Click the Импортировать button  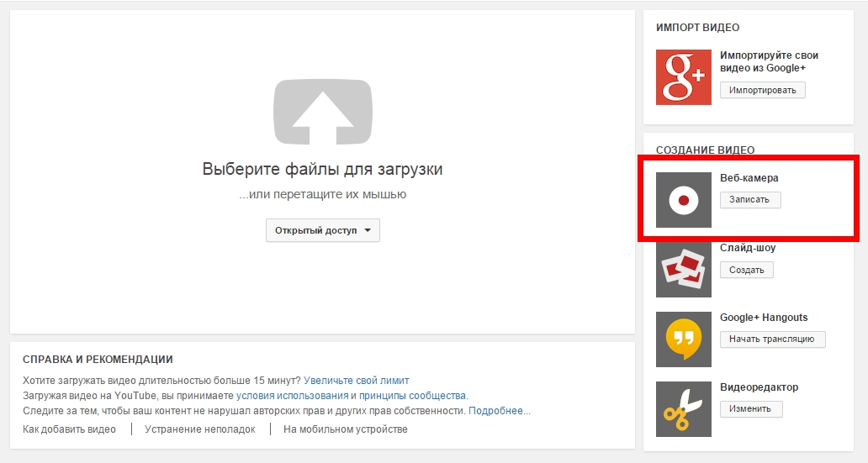(x=762, y=90)
